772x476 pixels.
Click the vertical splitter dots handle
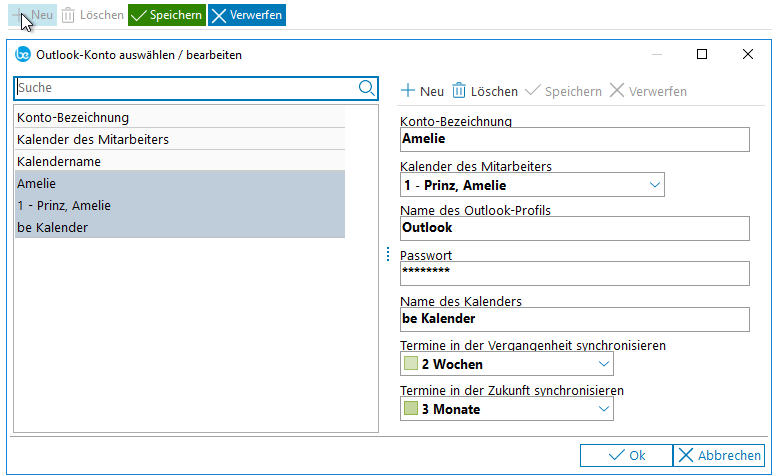pos(388,255)
